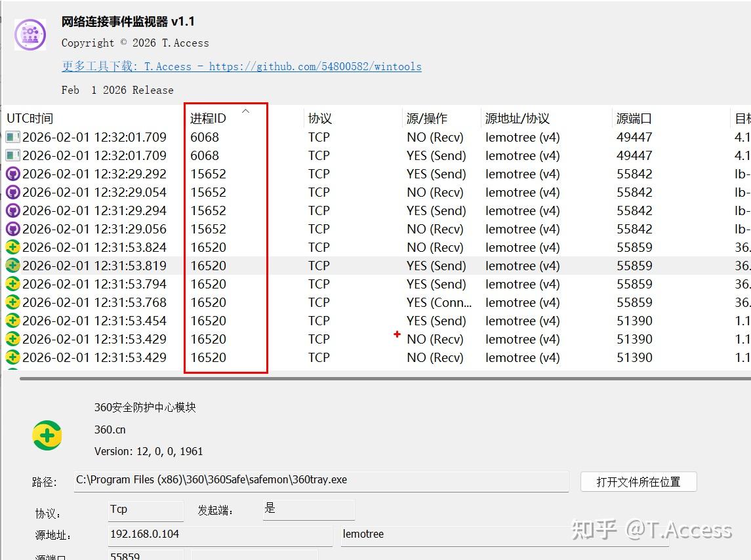This screenshot has height=560, width=751.
Task: Click source port 49447 in first row
Action: 634,138
